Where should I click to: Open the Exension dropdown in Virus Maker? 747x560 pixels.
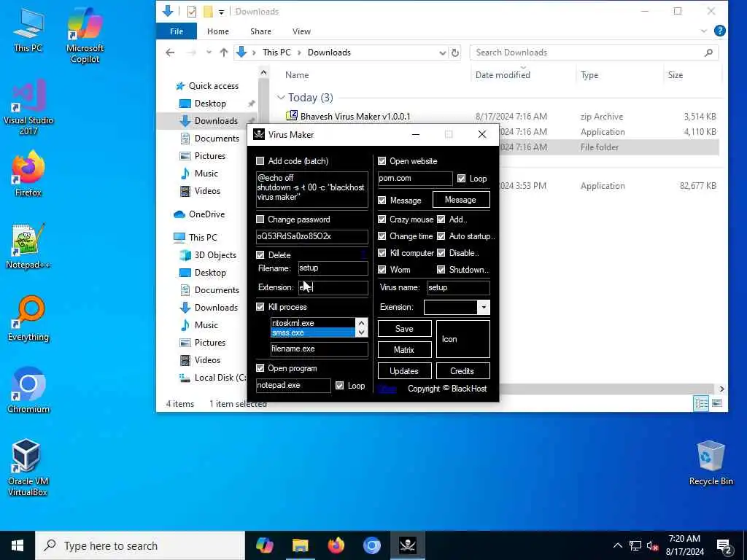click(484, 307)
